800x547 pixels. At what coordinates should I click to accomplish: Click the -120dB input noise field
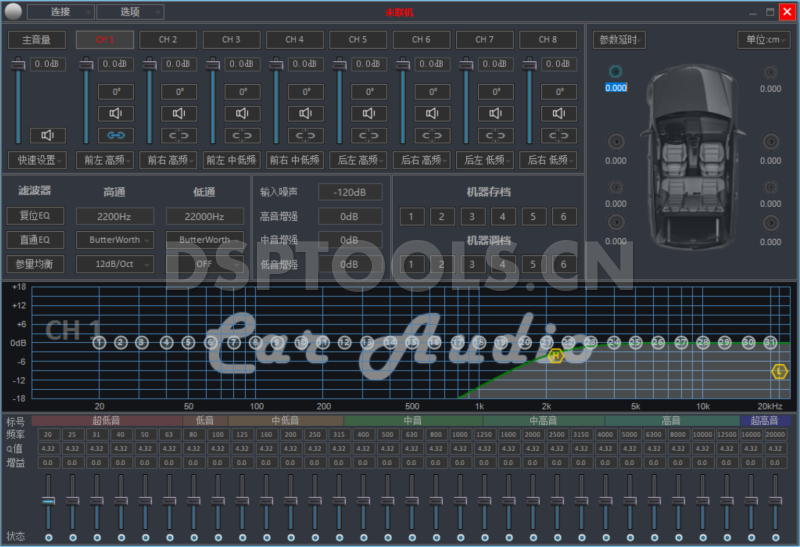(350, 192)
